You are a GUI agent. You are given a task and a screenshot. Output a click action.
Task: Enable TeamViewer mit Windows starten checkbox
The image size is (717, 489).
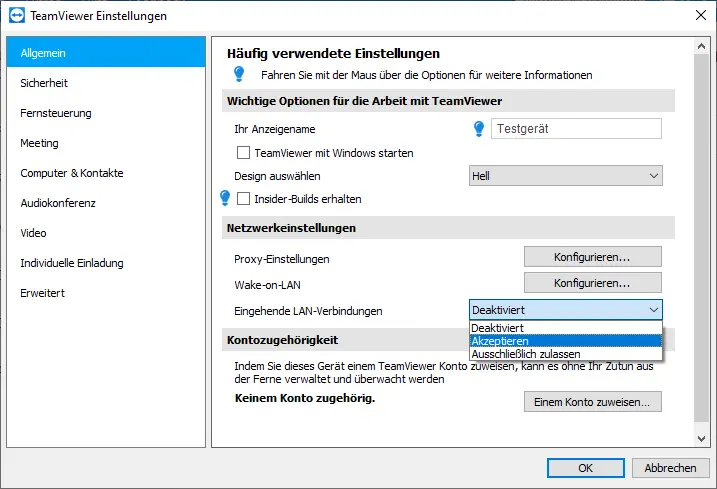click(243, 152)
